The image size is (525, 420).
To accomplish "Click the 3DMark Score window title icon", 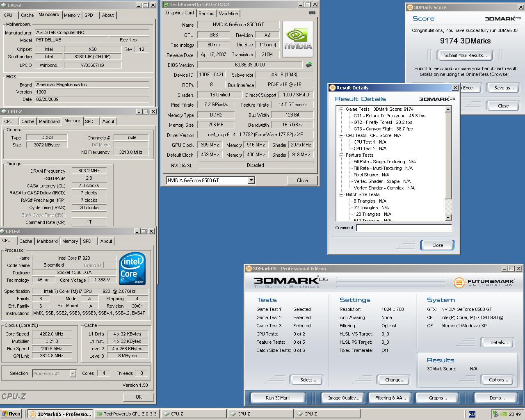I will tap(410, 7).
